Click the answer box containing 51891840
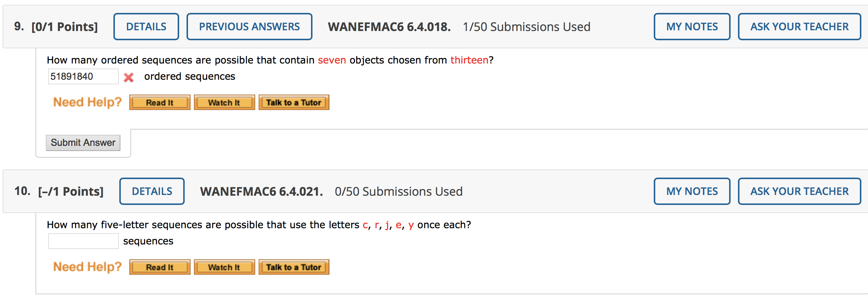 click(83, 76)
